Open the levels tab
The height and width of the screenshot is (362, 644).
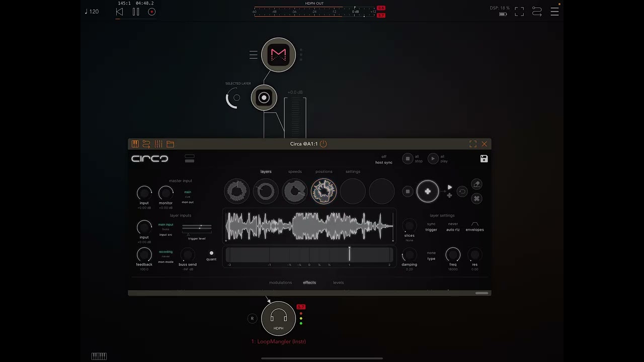tap(338, 283)
